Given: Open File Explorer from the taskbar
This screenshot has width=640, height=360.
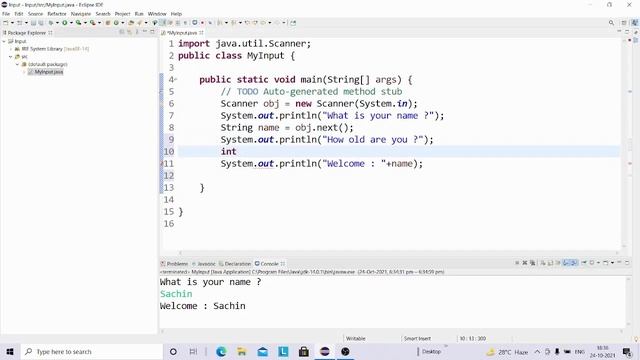Looking at the screenshot, I should (242, 351).
